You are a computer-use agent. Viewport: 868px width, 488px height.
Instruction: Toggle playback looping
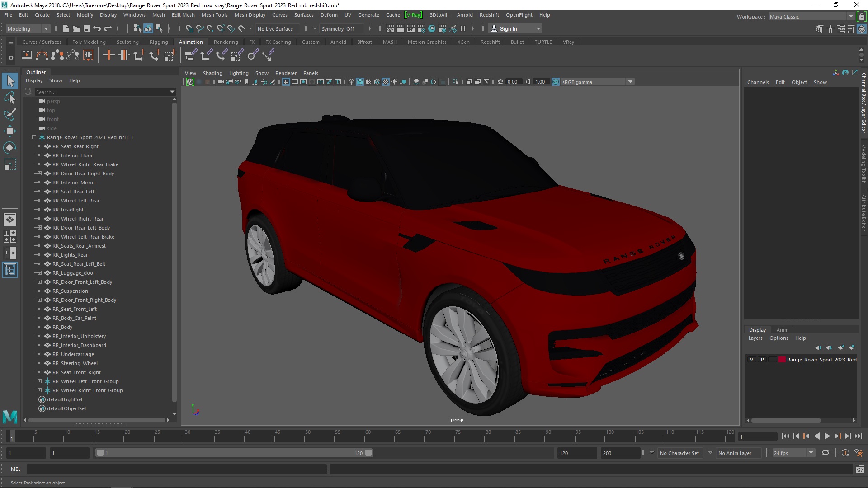826,453
